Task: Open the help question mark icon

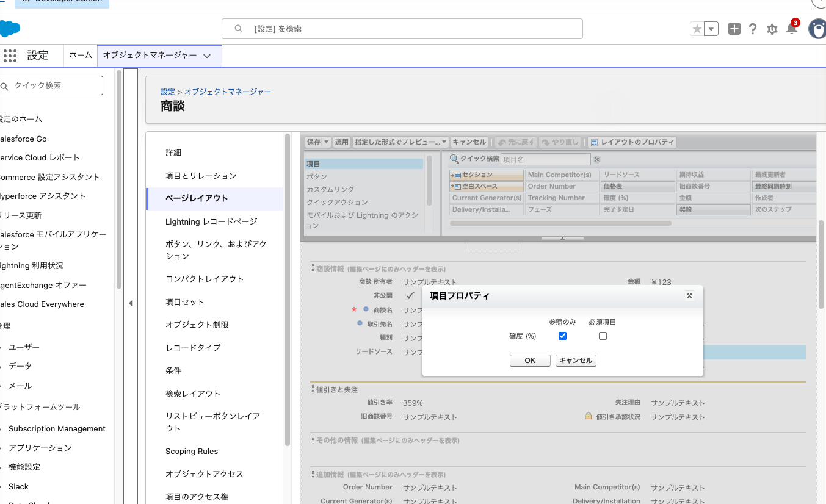Action: click(753, 29)
